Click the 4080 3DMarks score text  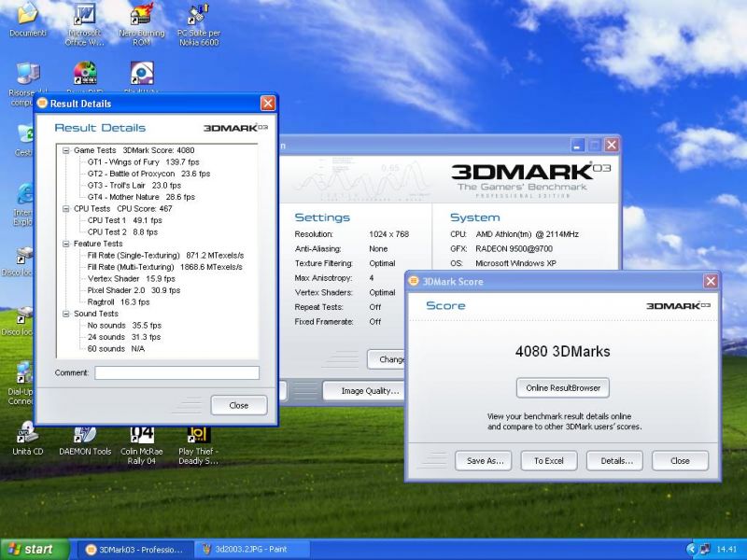pos(563,352)
